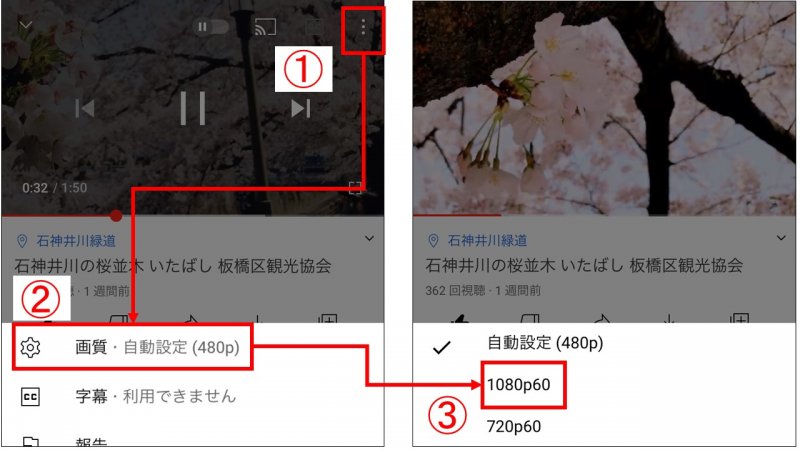The image size is (800, 450).
Task: Pause the video with center pause button
Action: (193, 108)
